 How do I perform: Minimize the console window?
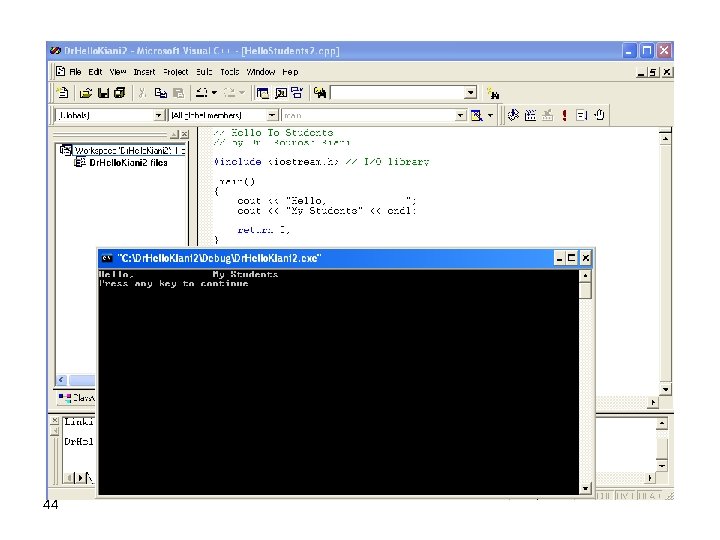[x=559, y=258]
